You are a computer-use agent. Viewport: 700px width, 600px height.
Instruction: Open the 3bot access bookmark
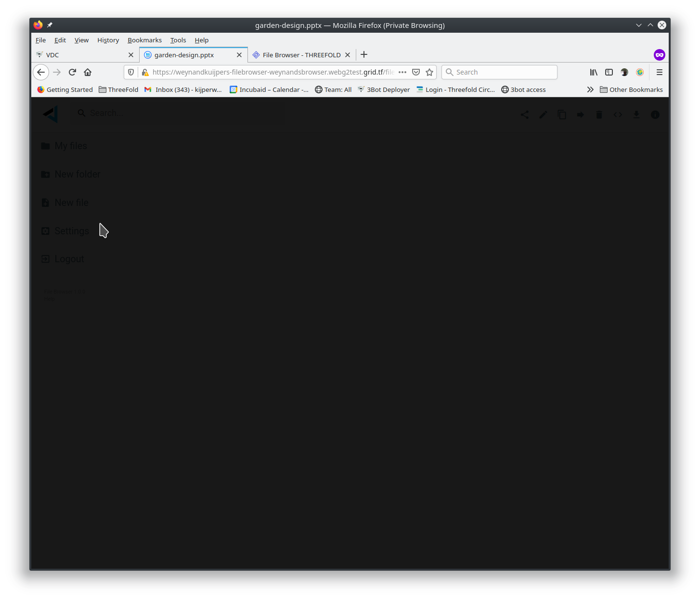[523, 89]
